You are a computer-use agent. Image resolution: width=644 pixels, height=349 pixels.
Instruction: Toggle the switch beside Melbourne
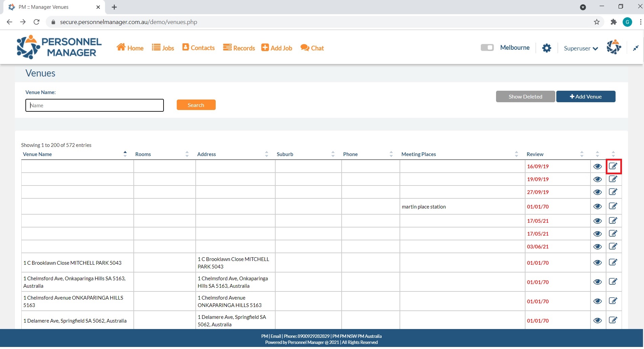pyautogui.click(x=487, y=48)
